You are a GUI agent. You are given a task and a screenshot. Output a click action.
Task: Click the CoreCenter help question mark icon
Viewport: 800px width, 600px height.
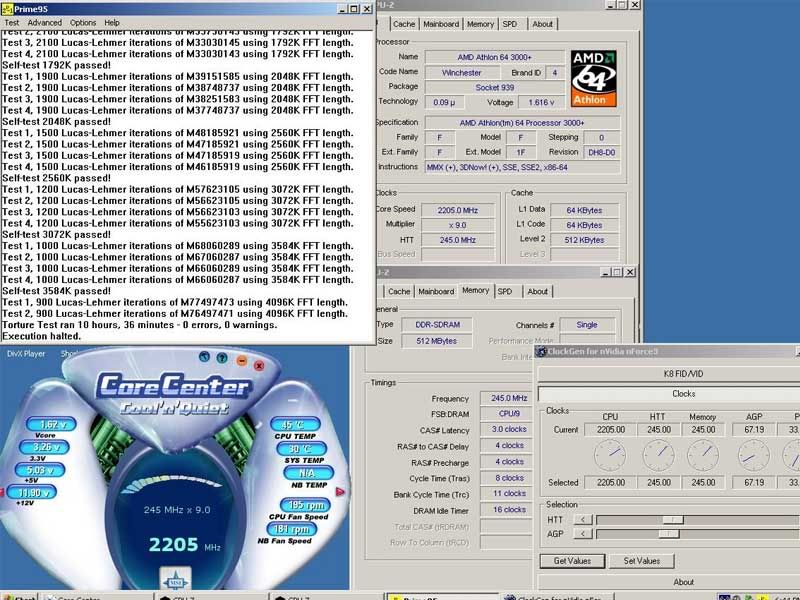click(x=220, y=357)
